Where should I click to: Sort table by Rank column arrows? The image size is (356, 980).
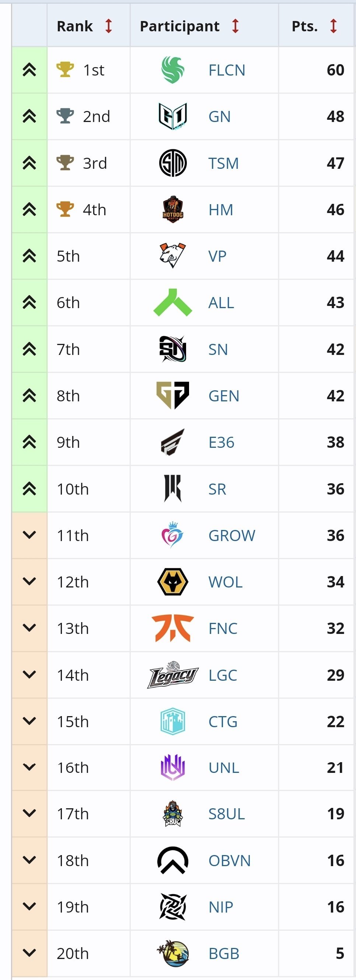[109, 26]
